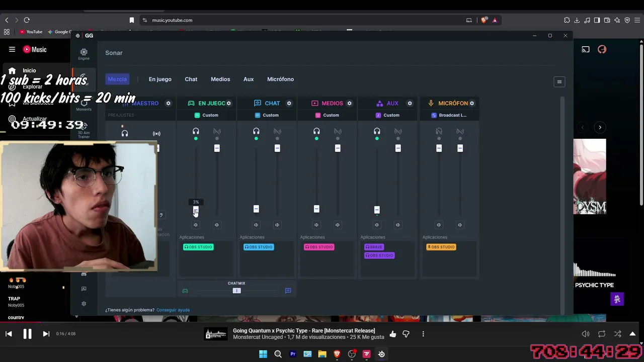Open AUX channel settings gear
644x362 pixels.
[410, 103]
